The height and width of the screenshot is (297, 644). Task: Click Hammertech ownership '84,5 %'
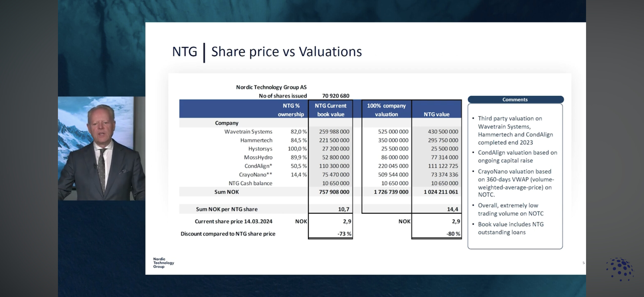tap(299, 140)
